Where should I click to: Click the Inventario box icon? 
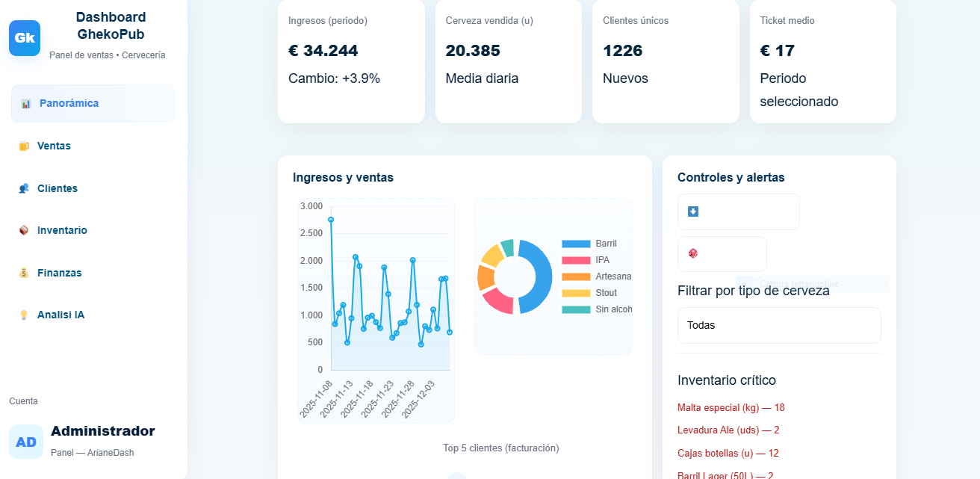click(24, 231)
